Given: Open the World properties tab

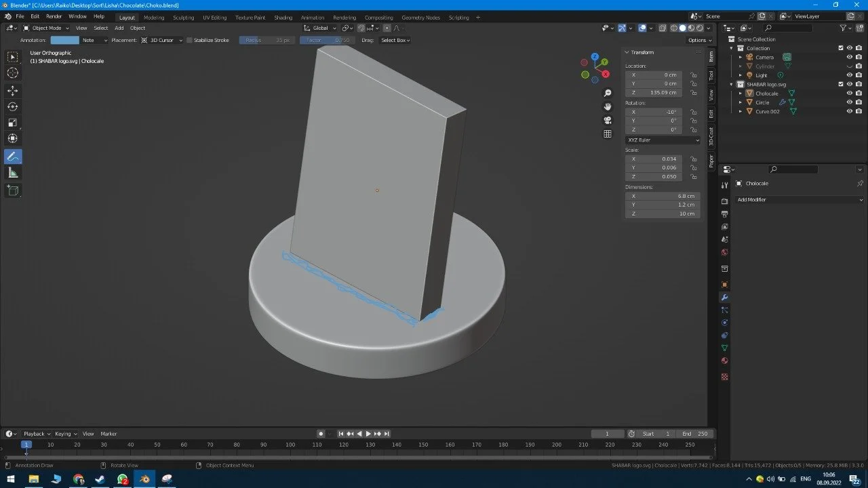Looking at the screenshot, I should pyautogui.click(x=724, y=253).
